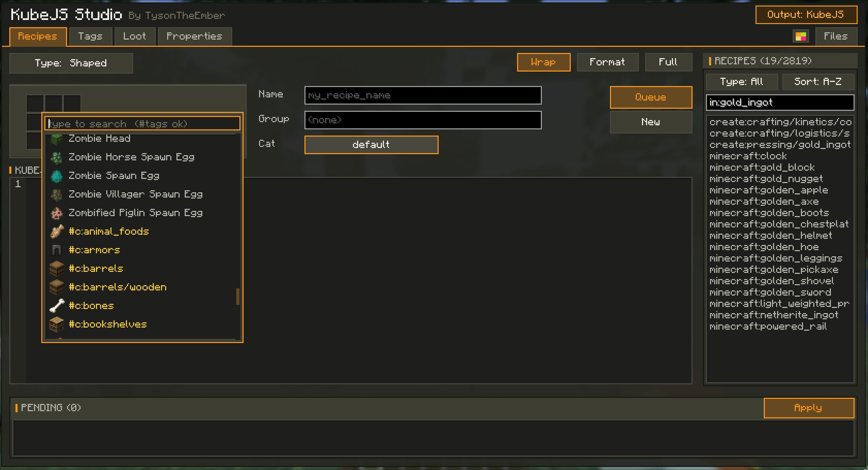Viewport: 868px width, 470px height.
Task: Click the Format button
Action: click(608, 62)
